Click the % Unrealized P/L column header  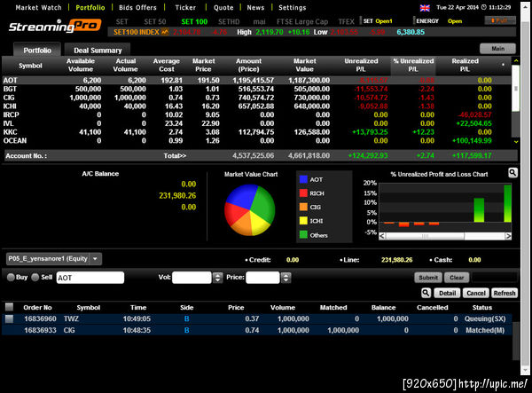413,65
